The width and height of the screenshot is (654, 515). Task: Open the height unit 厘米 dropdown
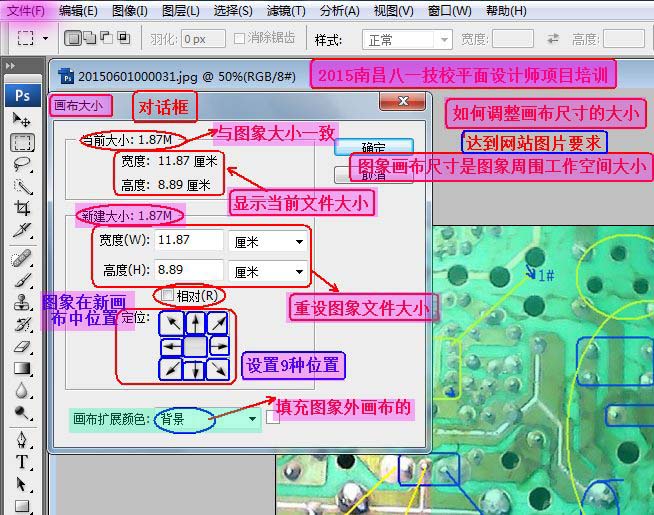267,271
